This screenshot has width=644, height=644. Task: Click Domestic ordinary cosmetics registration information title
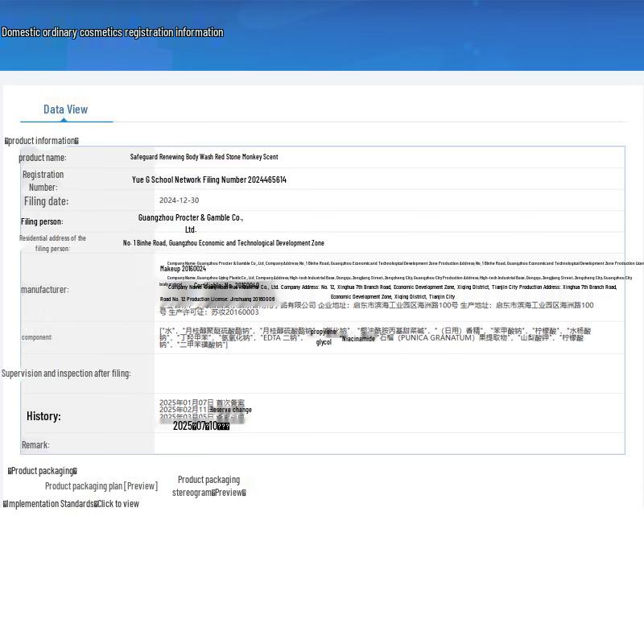pyautogui.click(x=113, y=32)
